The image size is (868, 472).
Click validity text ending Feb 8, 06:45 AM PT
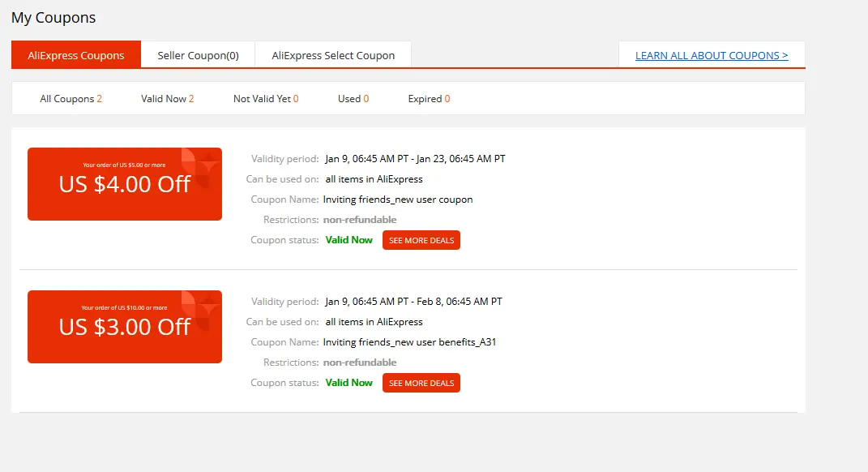click(x=413, y=302)
